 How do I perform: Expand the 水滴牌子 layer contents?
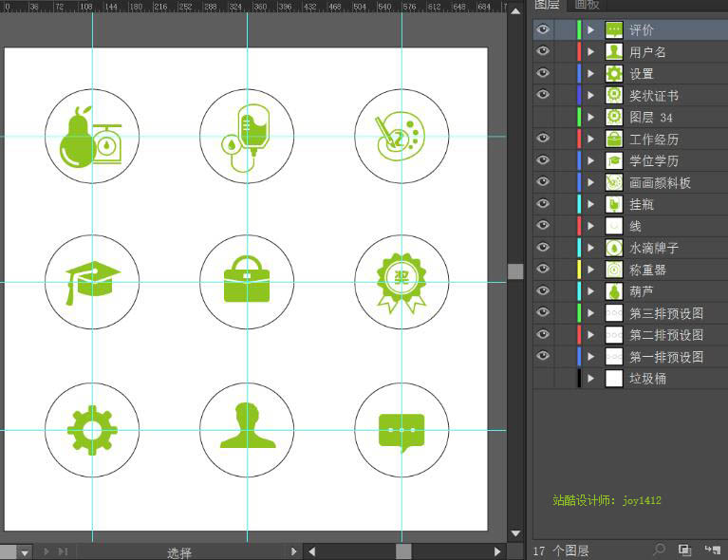[x=590, y=248]
